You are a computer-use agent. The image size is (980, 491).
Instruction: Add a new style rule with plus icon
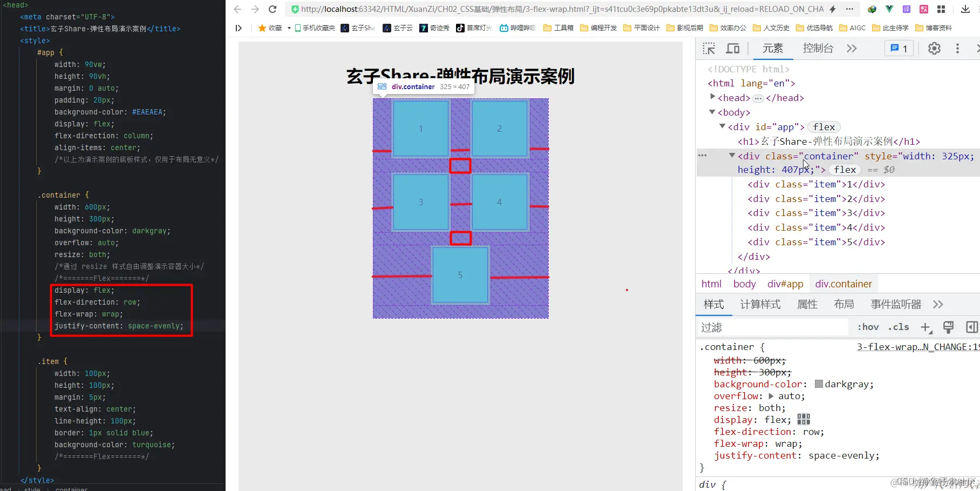927,327
